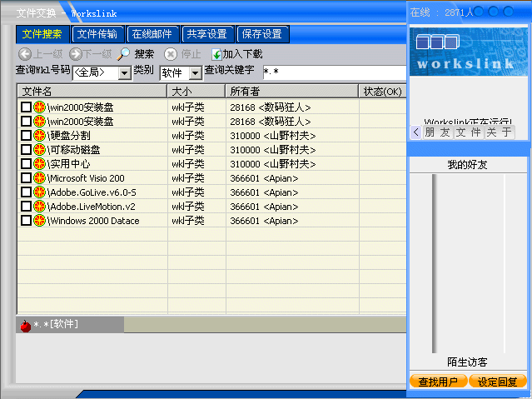Select file name \Adobe.GoLive.v6.0-S
532x399 pixels.
click(x=92, y=192)
